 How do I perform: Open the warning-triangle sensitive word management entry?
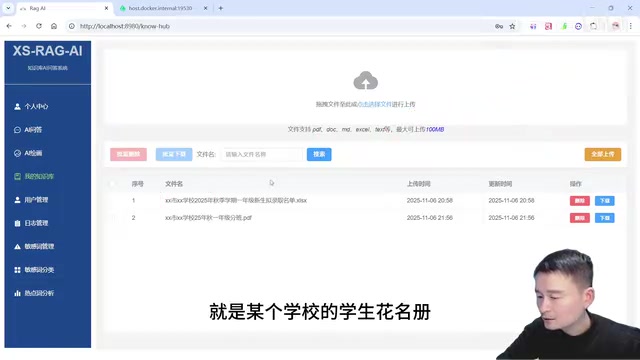pos(34,247)
